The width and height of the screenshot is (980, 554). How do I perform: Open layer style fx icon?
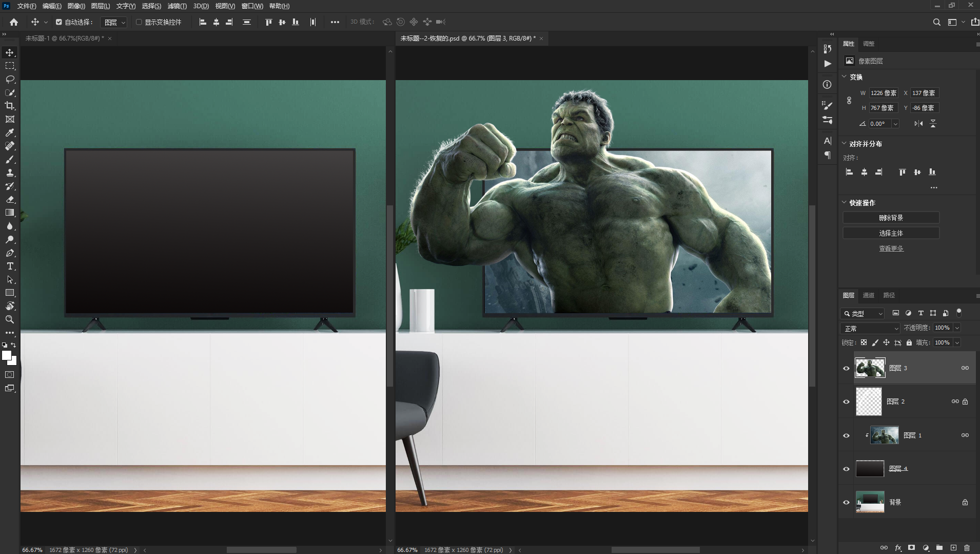(898, 548)
